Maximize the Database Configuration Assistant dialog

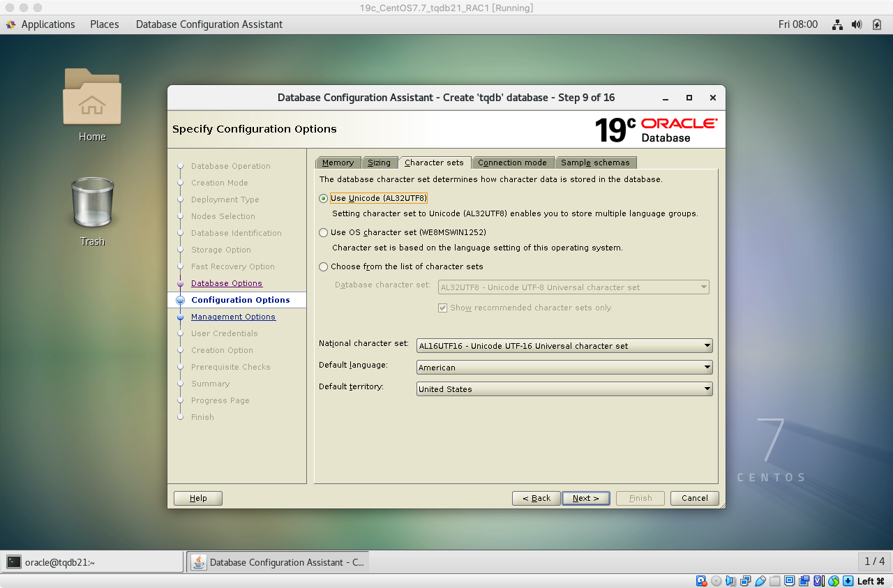pos(689,98)
